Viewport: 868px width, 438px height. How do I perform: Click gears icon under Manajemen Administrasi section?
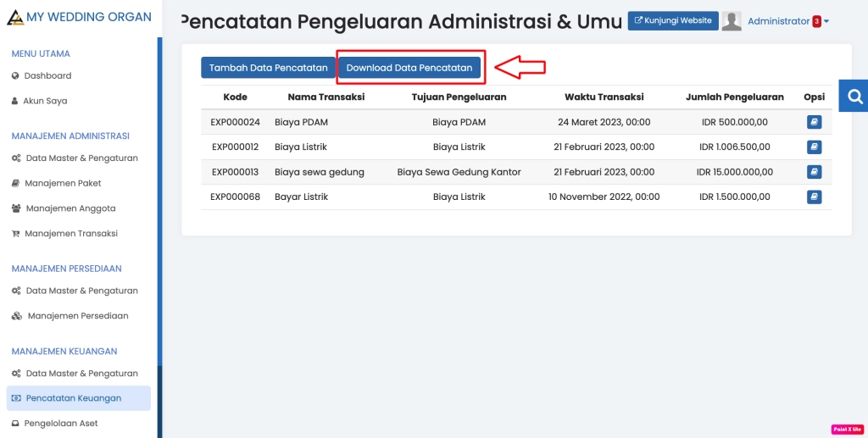pyautogui.click(x=16, y=158)
